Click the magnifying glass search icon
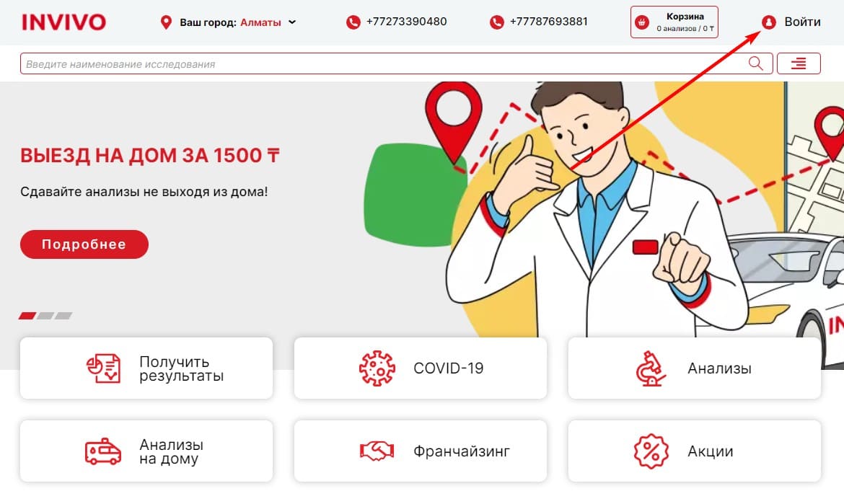The image size is (844, 504). tap(756, 63)
